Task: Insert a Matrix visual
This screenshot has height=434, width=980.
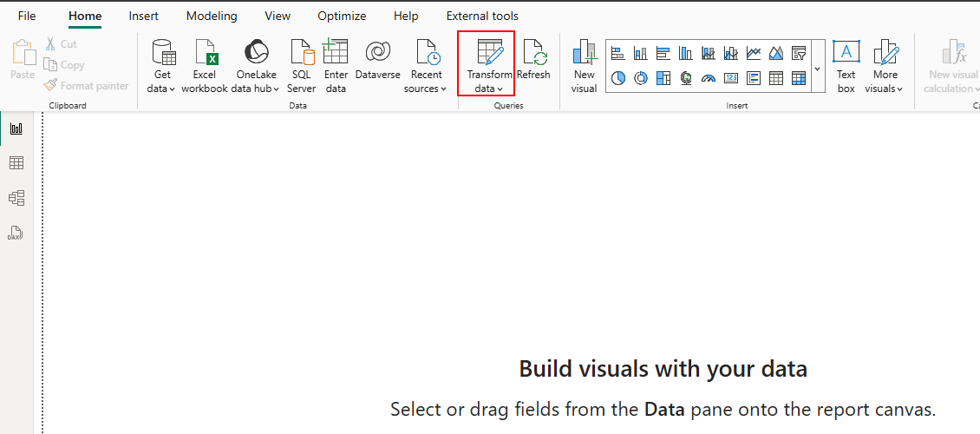Action: click(x=798, y=78)
